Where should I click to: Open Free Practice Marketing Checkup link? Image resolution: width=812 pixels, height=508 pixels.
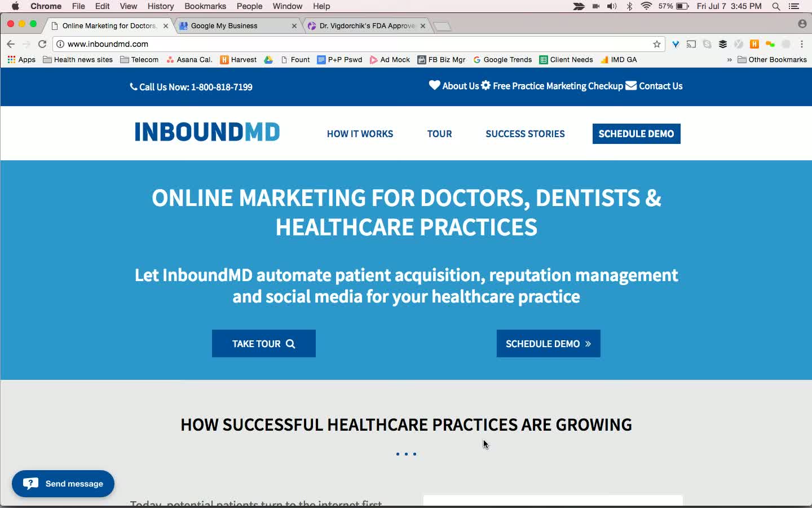(552, 86)
